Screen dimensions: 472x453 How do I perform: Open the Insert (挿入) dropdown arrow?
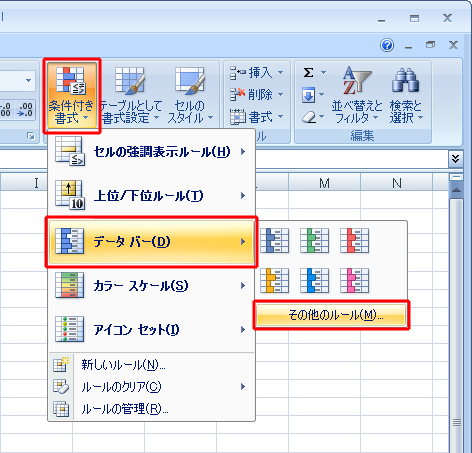281,72
